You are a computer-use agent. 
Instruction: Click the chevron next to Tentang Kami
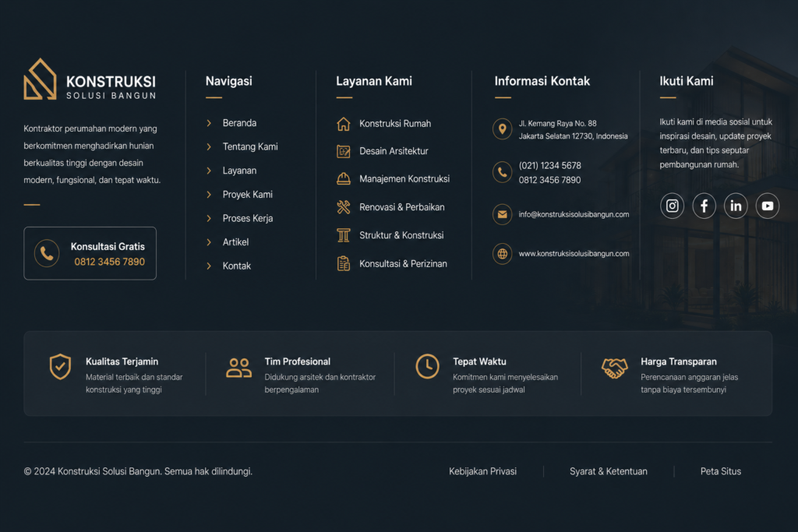point(209,147)
